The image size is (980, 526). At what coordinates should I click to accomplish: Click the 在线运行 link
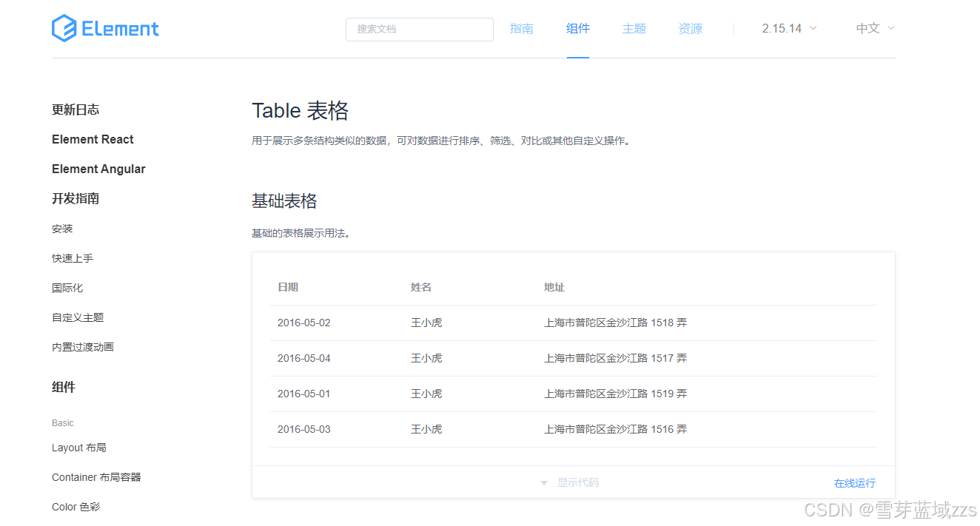coord(855,483)
